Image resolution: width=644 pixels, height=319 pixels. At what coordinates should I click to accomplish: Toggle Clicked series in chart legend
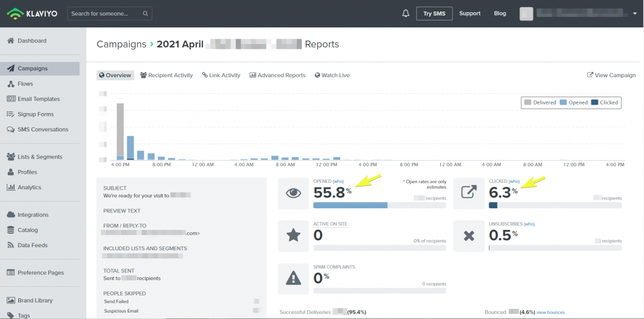pyautogui.click(x=604, y=102)
